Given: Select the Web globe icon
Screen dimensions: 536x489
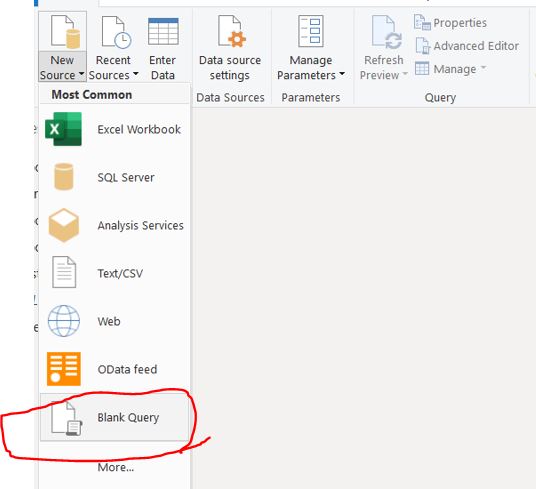Looking at the screenshot, I should [64, 321].
